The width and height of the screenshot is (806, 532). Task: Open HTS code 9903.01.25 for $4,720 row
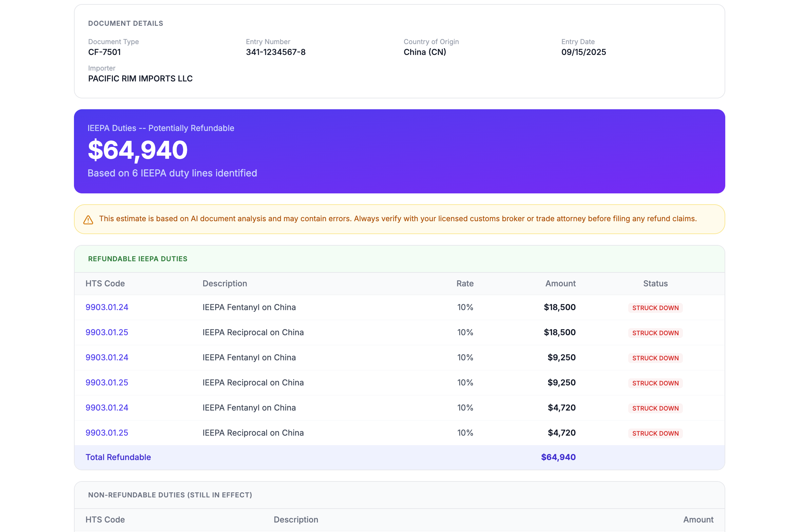tap(107, 433)
